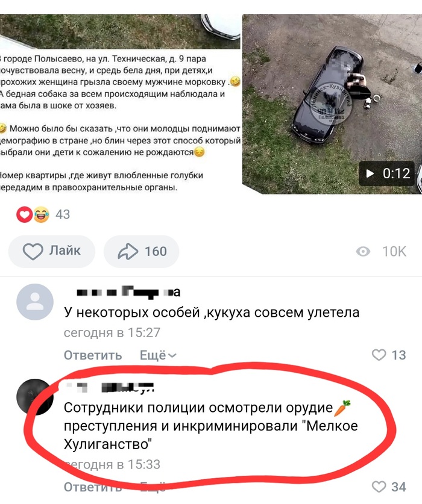Open the first commenter's grey avatar
Screen dimensions: 422x504
tap(35, 302)
